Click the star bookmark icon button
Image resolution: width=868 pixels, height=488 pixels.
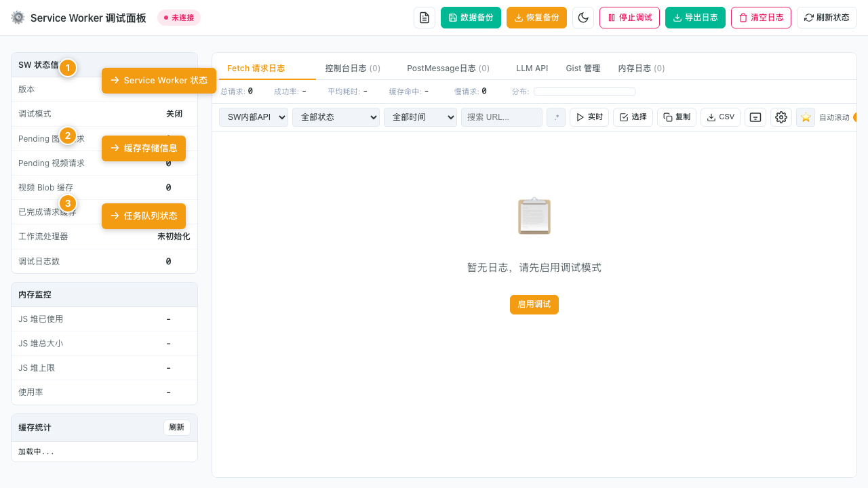[x=806, y=117]
